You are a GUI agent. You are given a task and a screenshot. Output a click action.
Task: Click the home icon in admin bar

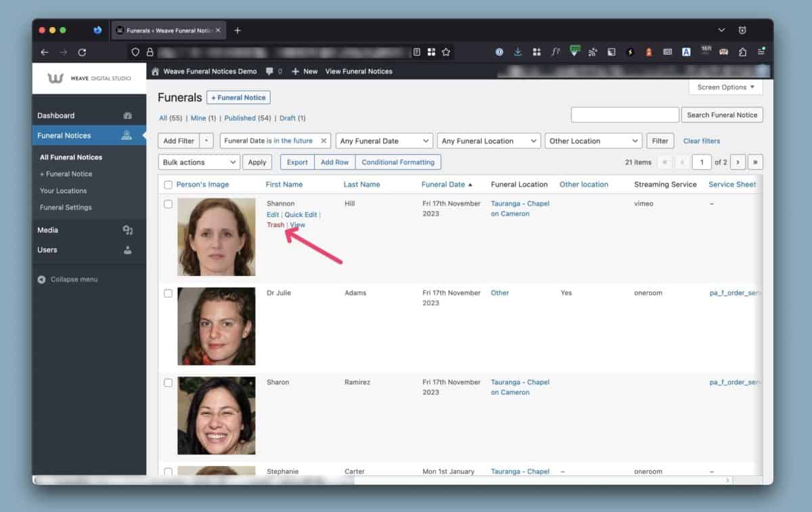(x=155, y=71)
